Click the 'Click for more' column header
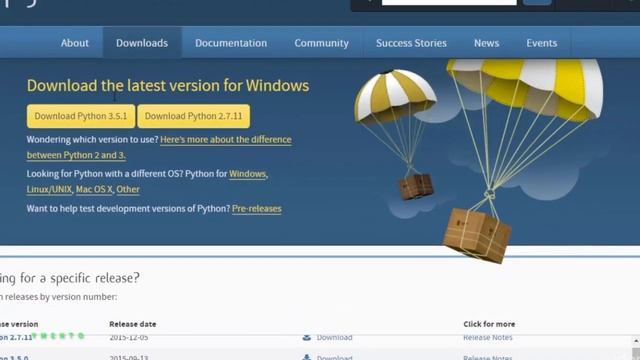This screenshot has height=360, width=640. point(489,324)
